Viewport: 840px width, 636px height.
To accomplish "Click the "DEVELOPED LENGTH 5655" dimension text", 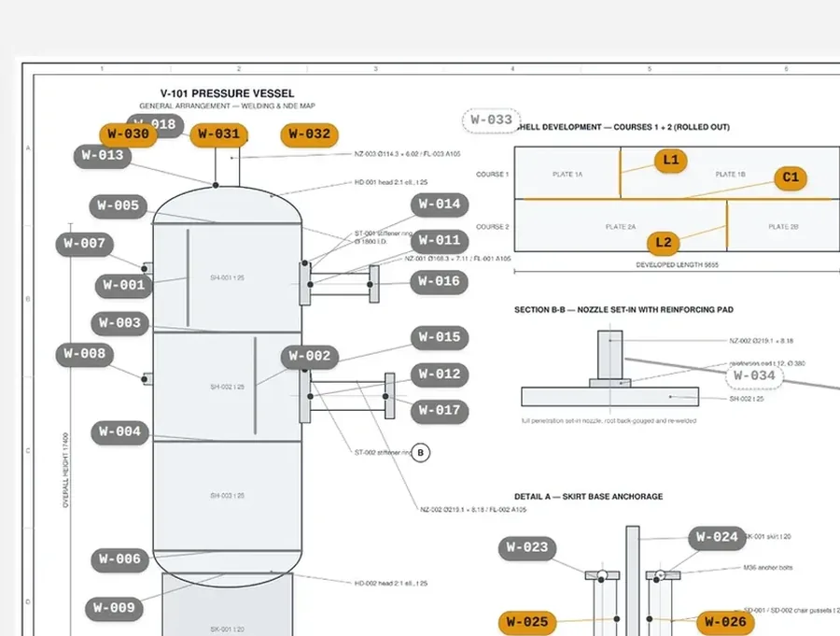I will pos(678,265).
